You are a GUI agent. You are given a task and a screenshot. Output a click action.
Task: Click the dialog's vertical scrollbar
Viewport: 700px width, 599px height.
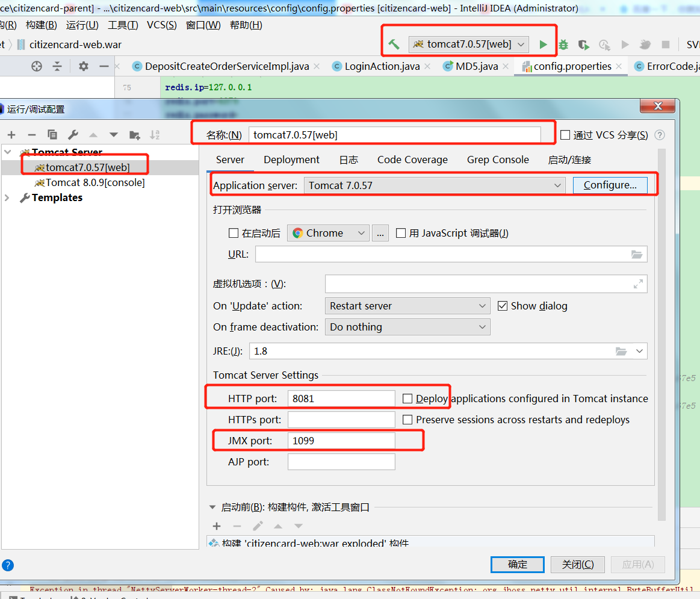[x=661, y=335]
